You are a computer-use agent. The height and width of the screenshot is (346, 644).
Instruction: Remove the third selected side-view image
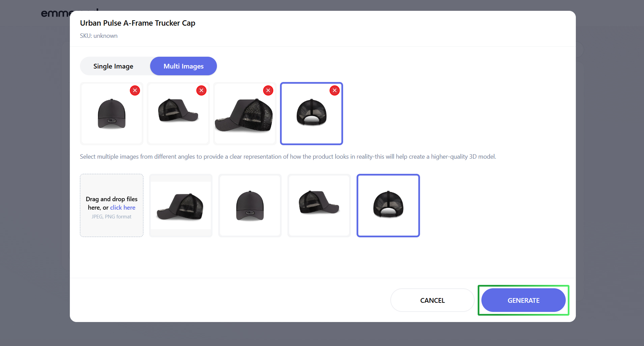tap(268, 90)
